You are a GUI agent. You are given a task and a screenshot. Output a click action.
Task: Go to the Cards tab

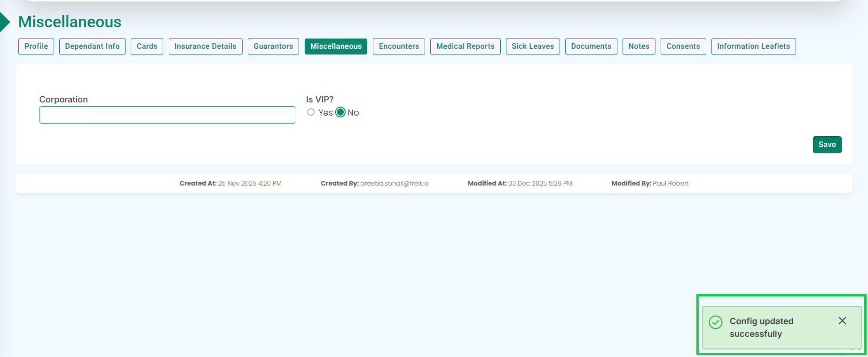point(147,47)
